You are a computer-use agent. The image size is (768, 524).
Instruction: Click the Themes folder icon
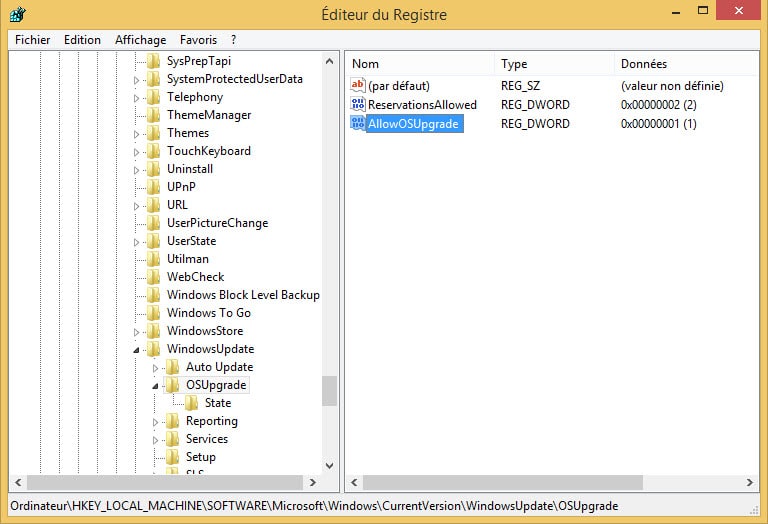point(154,133)
